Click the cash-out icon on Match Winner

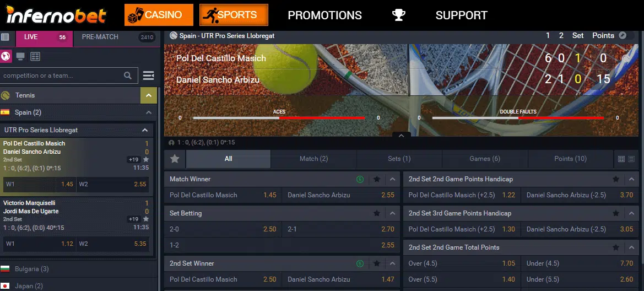pyautogui.click(x=360, y=179)
